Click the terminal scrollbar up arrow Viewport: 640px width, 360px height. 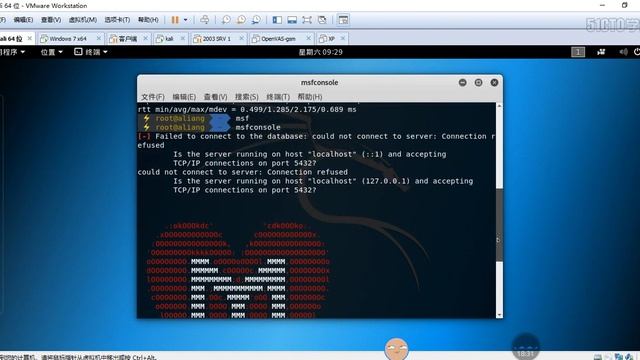[499, 106]
